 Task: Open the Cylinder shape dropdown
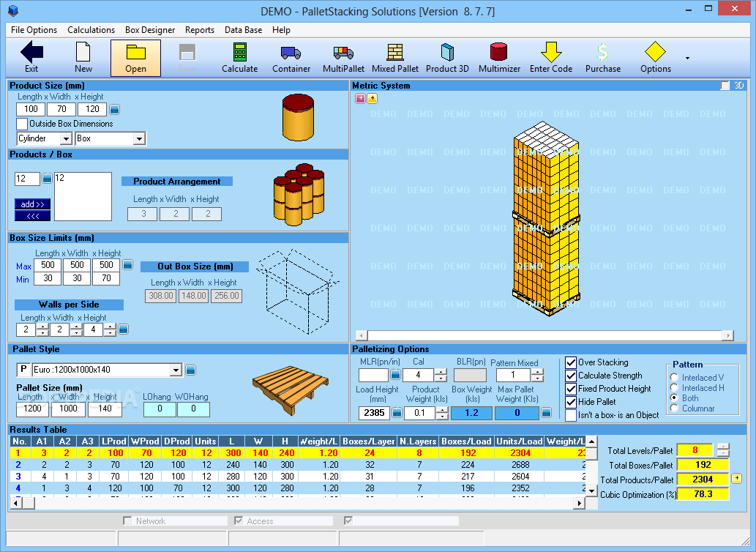pyautogui.click(x=66, y=139)
